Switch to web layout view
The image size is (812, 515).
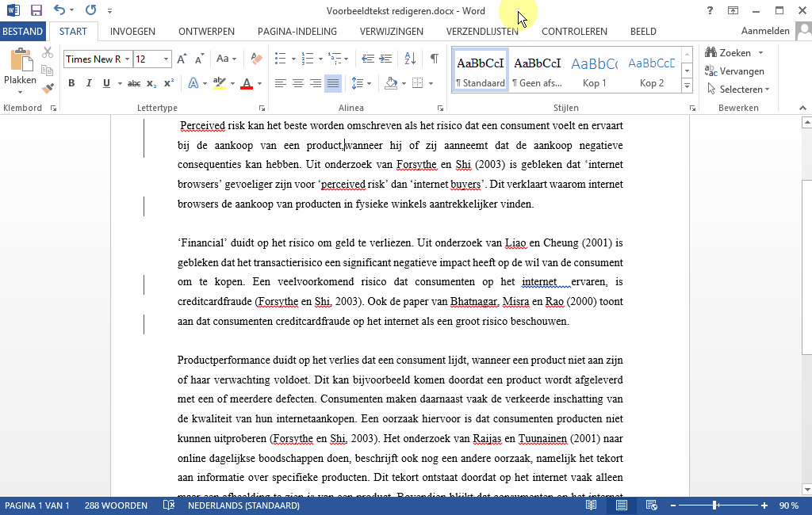(652, 505)
